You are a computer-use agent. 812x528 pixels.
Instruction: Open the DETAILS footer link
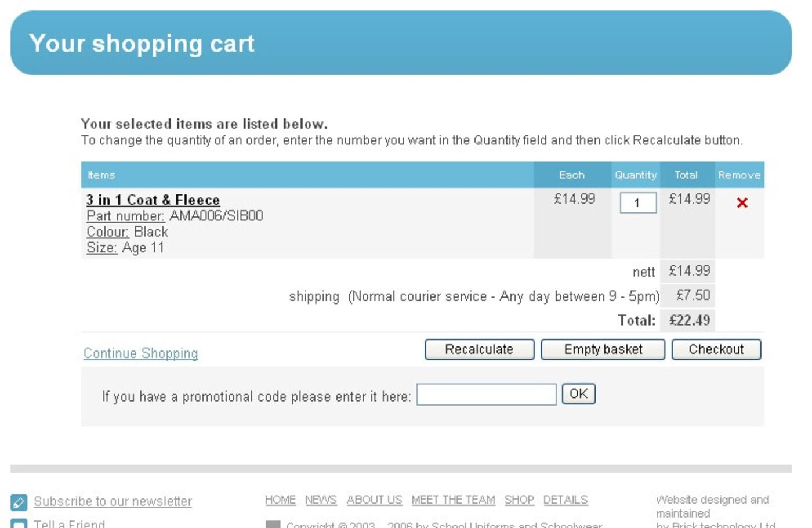click(x=565, y=500)
